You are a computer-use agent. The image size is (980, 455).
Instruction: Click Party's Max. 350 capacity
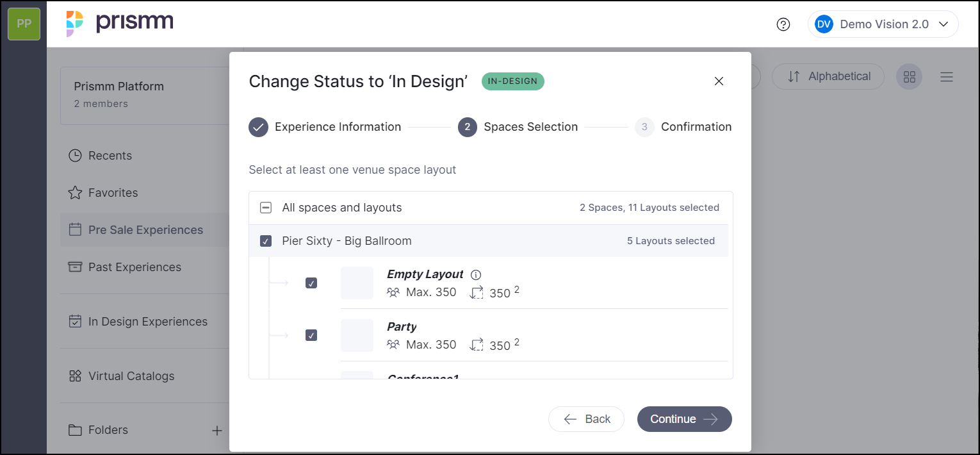coord(422,345)
